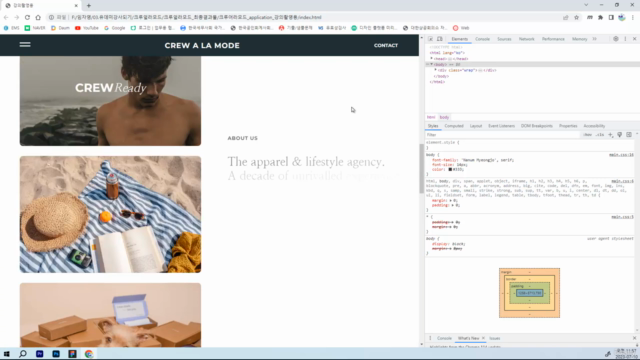Image resolution: width=640 pixels, height=360 pixels.
Task: Open the Accessibility sub-tab
Action: tap(594, 126)
